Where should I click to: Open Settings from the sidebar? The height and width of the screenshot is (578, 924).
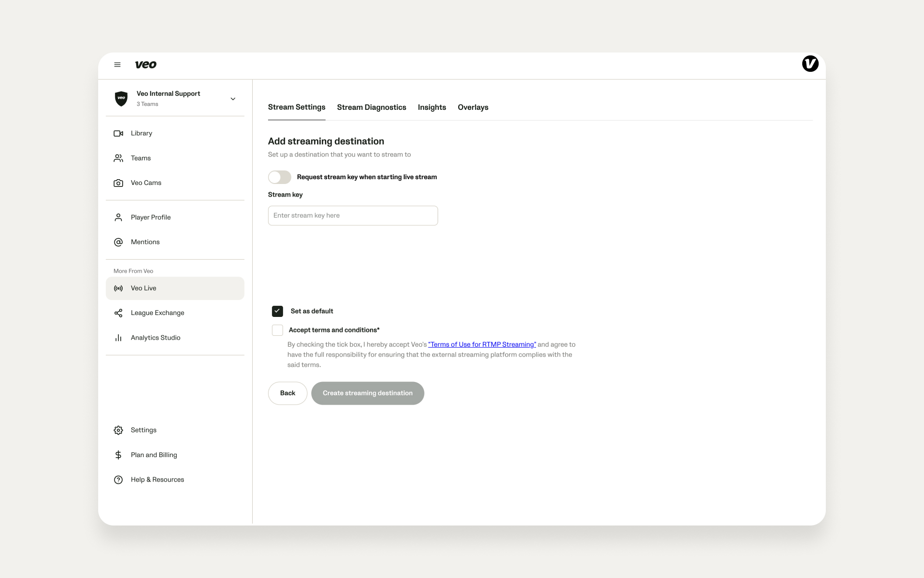tap(175, 430)
